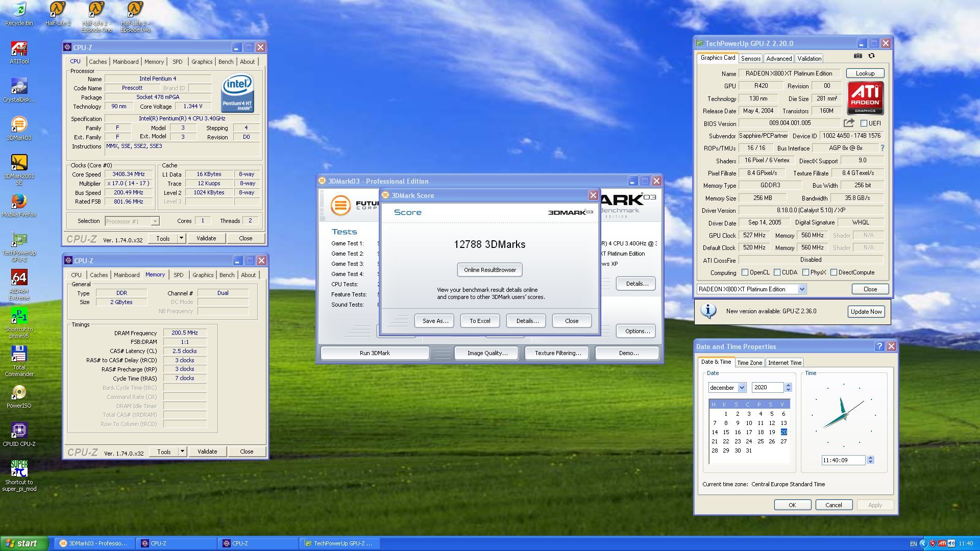This screenshot has height=551, width=980.
Task: Open the ATITool desktop icon
Action: (x=19, y=52)
